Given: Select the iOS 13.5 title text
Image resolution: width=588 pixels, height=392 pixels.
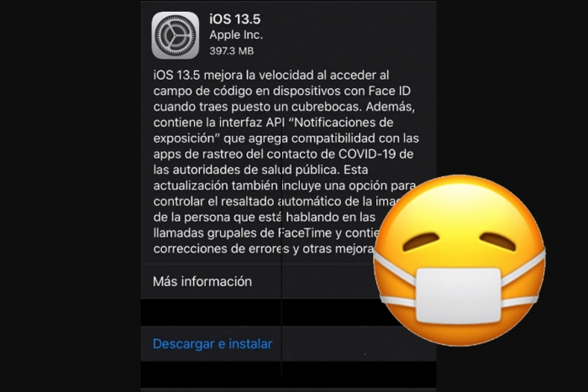Looking at the screenshot, I should 234,19.
